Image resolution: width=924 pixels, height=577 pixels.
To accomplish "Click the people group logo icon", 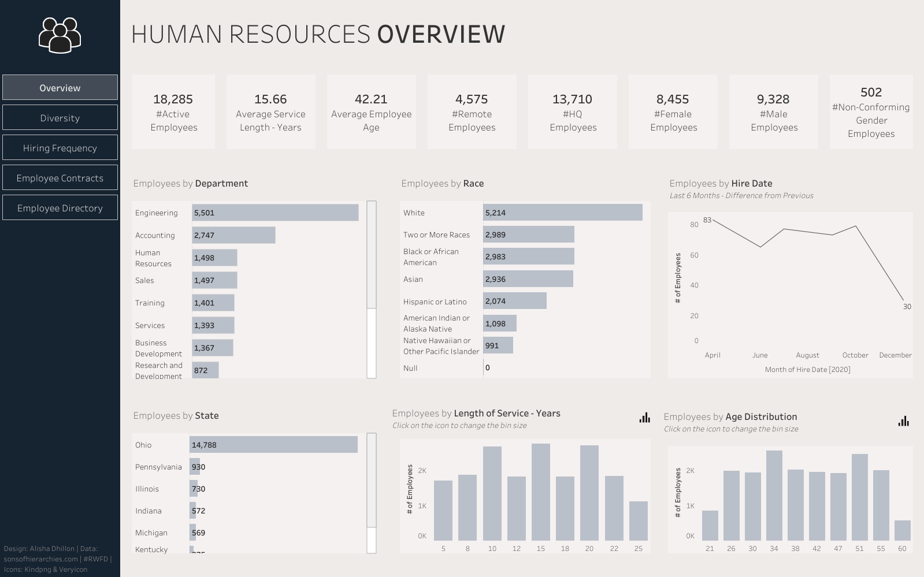I will click(60, 35).
